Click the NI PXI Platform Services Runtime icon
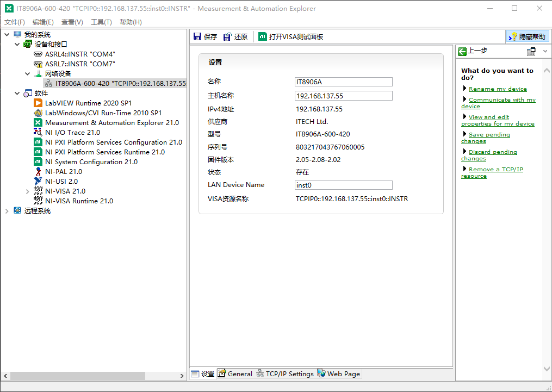Screen dimensions: 552x392 38,152
